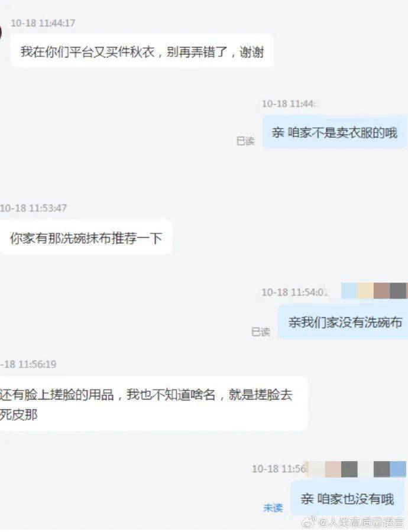408x532 pixels.
Task: Click the customer's dark avatar at top-left
Action: pos(1,34)
